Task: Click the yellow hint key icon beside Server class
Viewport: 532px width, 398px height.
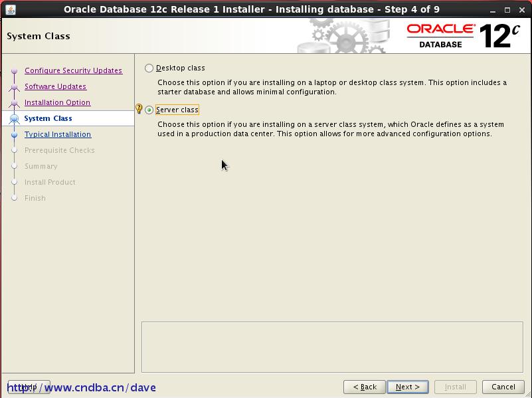Action: [x=139, y=108]
